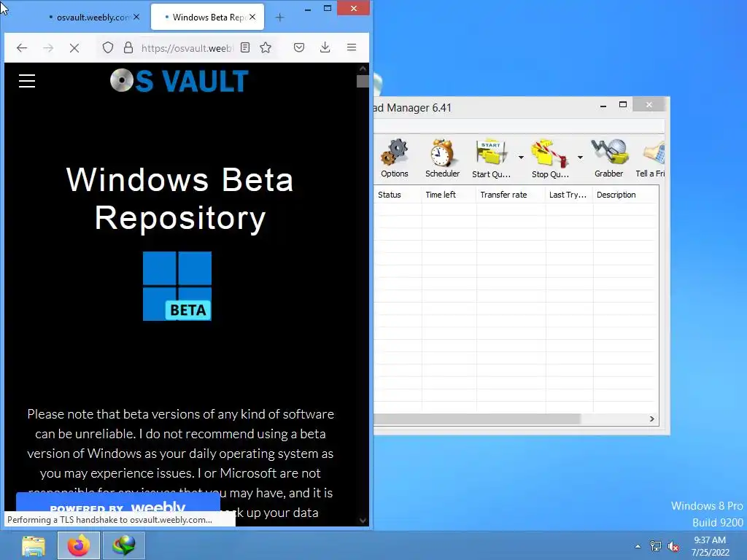
Task: Click the Download Manager horizontal scrollbar thumb
Action: [x=477, y=419]
